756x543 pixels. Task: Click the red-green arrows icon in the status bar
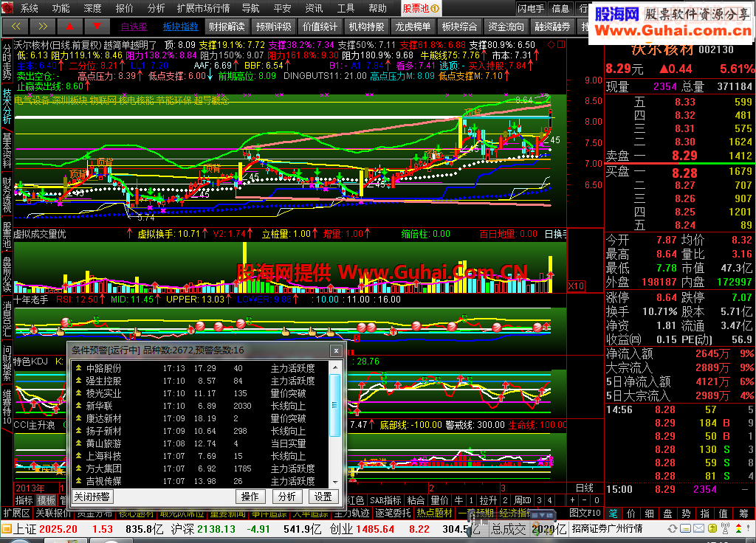(738, 528)
